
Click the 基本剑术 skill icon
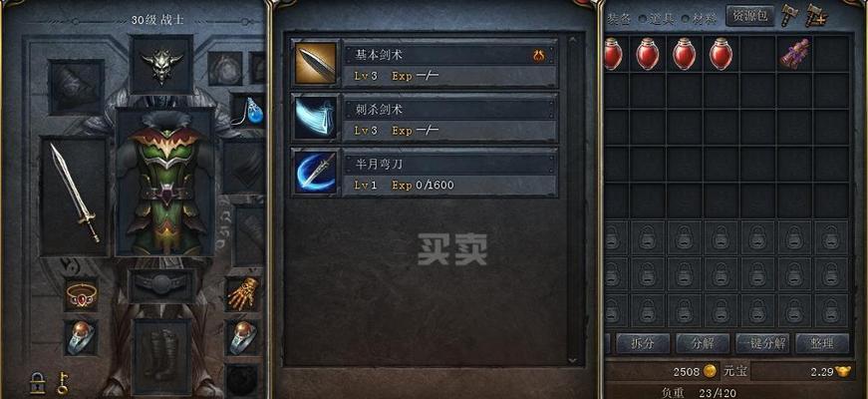pyautogui.click(x=316, y=63)
